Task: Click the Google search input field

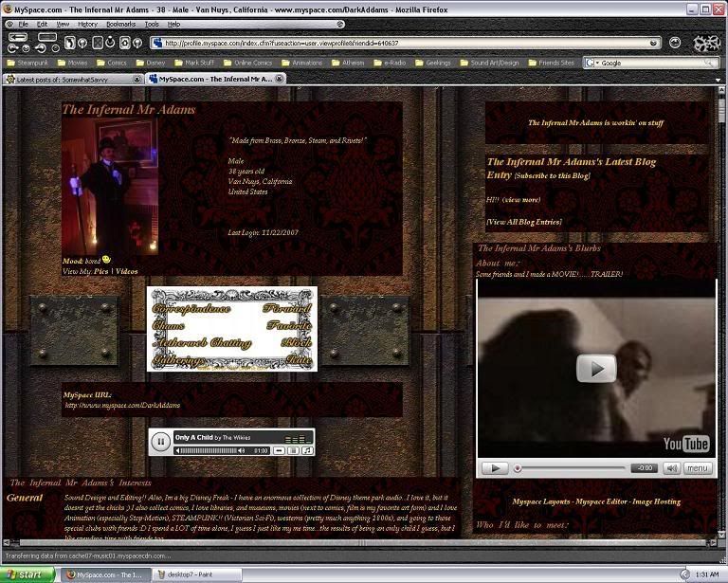Action: click(652, 63)
